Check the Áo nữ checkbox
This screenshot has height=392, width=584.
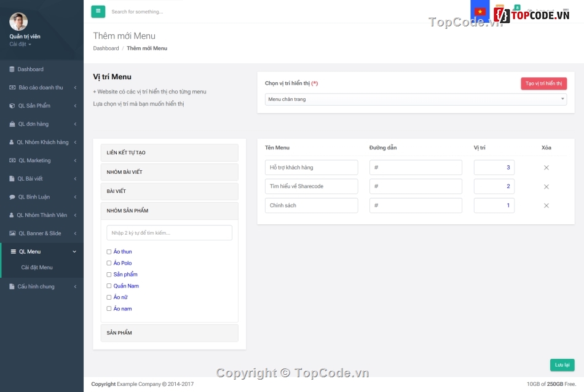(x=109, y=297)
